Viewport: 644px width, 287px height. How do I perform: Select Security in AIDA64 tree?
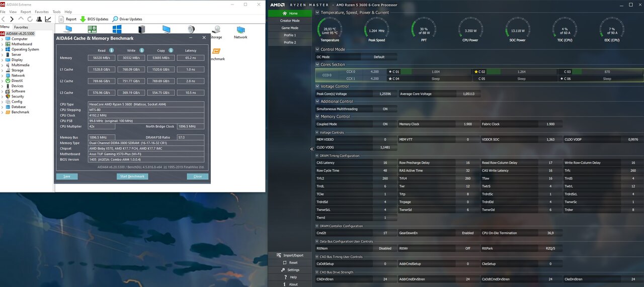tap(18, 97)
